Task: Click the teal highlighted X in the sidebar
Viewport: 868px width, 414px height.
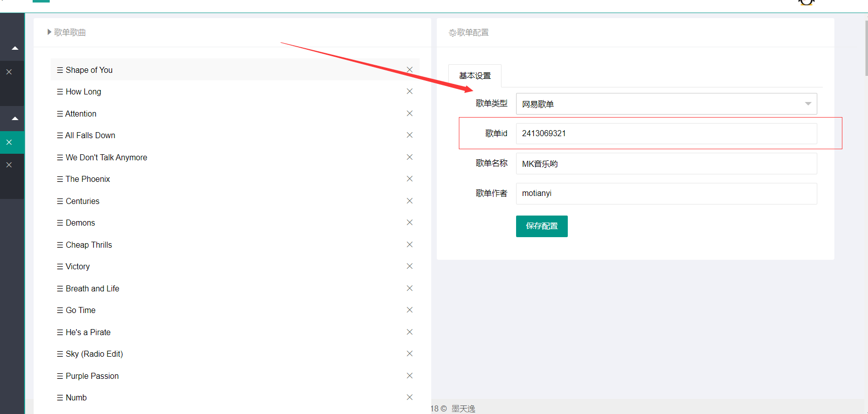Action: tap(9, 142)
